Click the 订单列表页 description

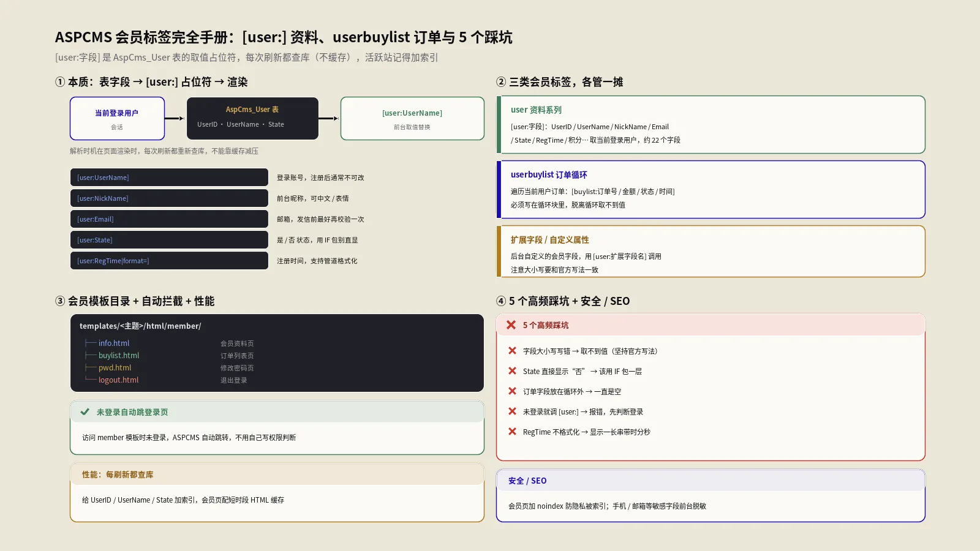[237, 356]
